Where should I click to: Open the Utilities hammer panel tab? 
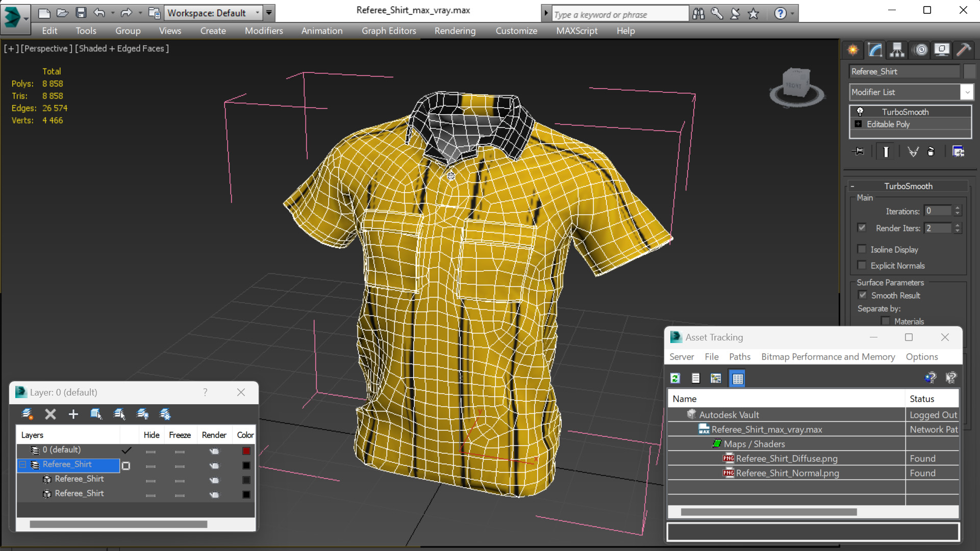(964, 49)
